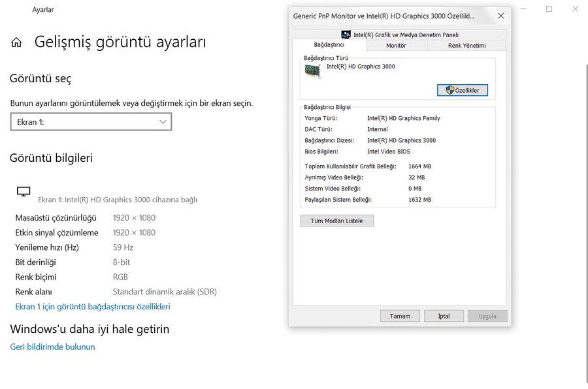
Task: Click the 1664 MB total graphics memory value
Action: (419, 166)
